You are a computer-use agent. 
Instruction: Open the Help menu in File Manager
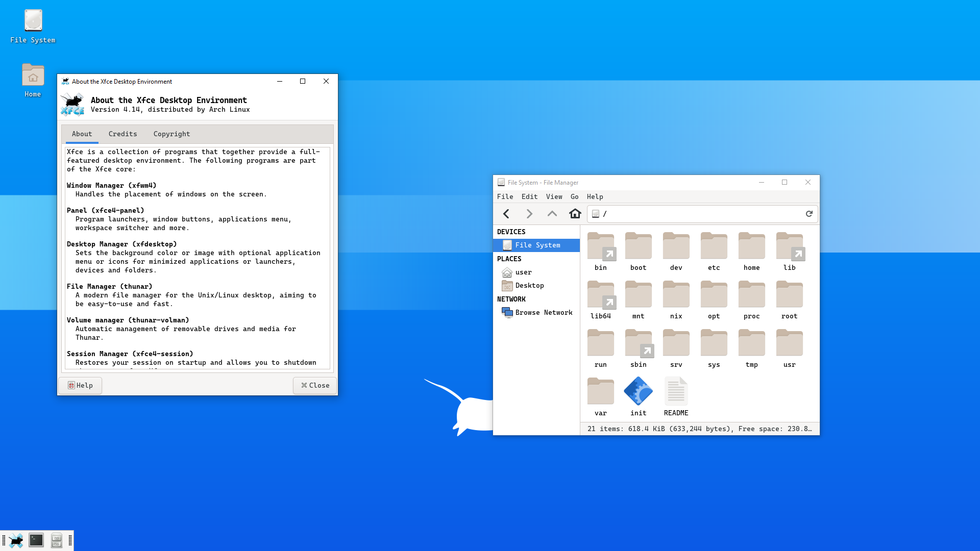click(595, 197)
